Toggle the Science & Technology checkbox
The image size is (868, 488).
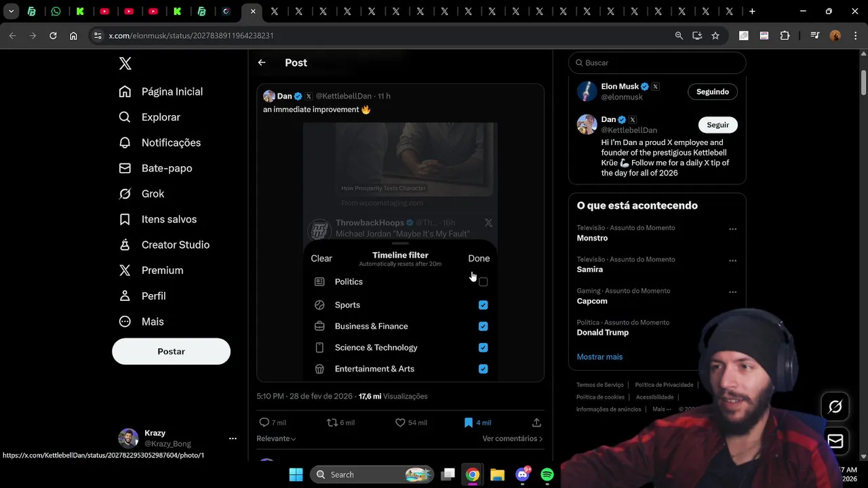pyautogui.click(x=483, y=348)
